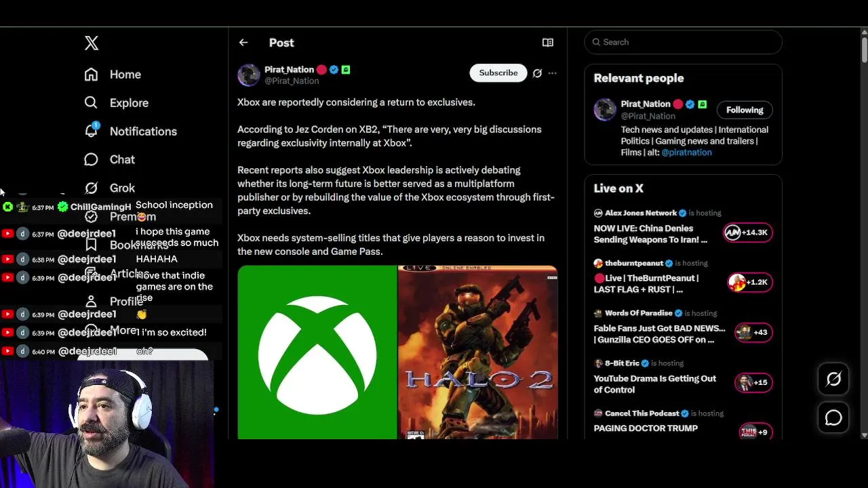This screenshot has height=488, width=868.
Task: Open floating chat messages button
Action: 833,418
